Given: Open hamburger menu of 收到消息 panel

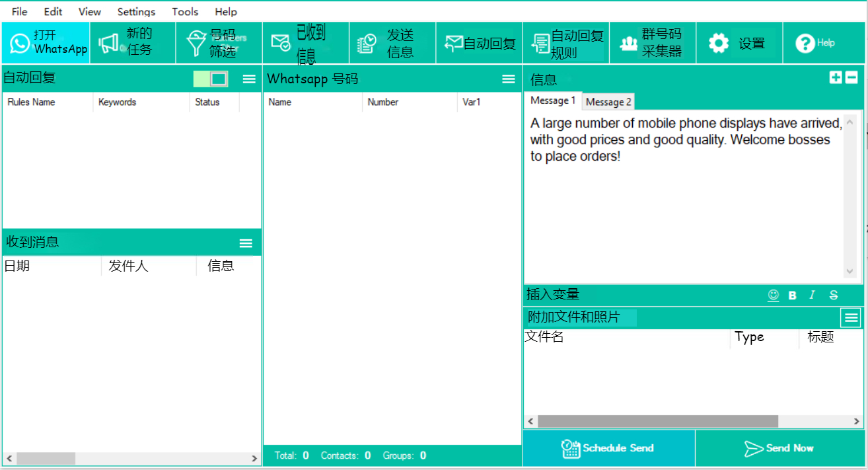Looking at the screenshot, I should [246, 243].
